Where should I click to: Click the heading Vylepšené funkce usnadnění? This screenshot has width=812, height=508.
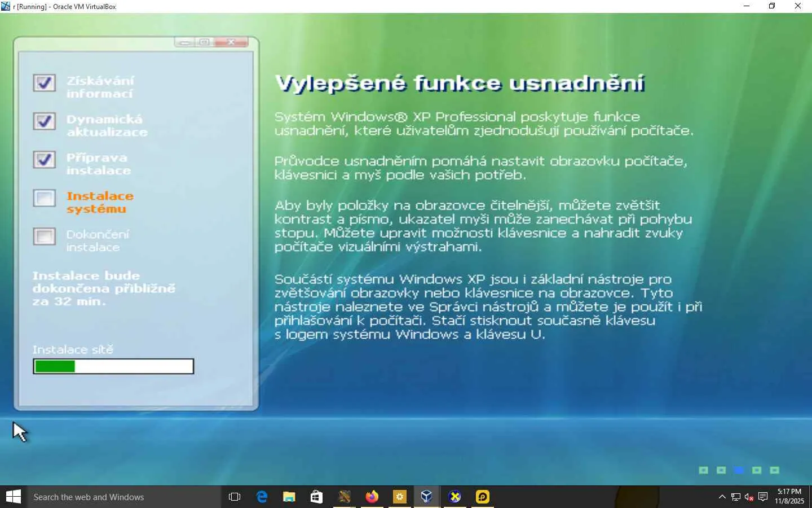[460, 83]
